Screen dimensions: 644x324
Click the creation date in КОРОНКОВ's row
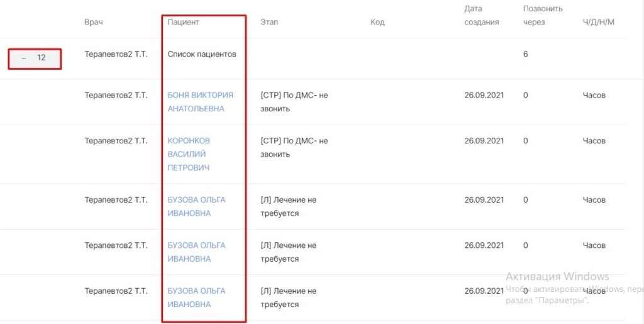pos(484,141)
